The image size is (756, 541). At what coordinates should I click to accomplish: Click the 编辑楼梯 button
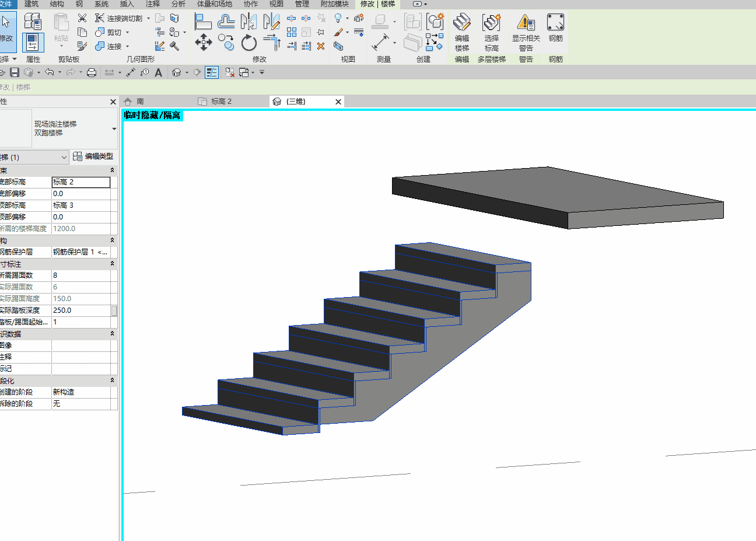(462, 33)
